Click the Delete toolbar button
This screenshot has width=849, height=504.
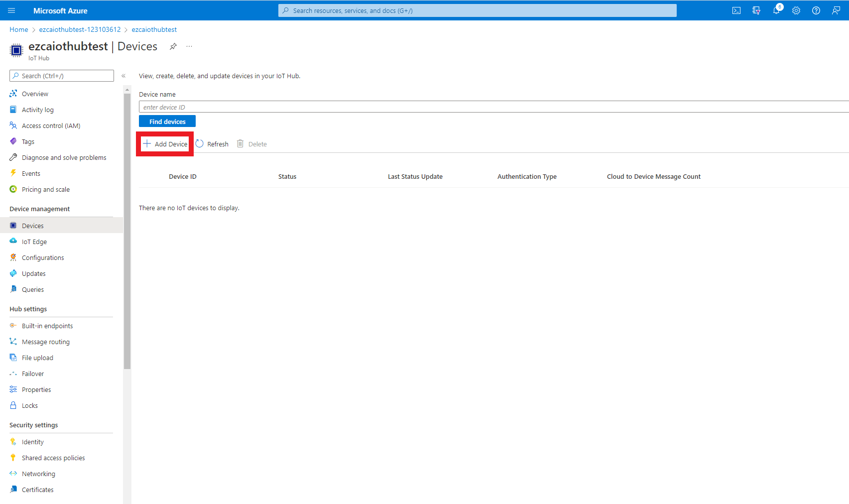[x=252, y=144]
